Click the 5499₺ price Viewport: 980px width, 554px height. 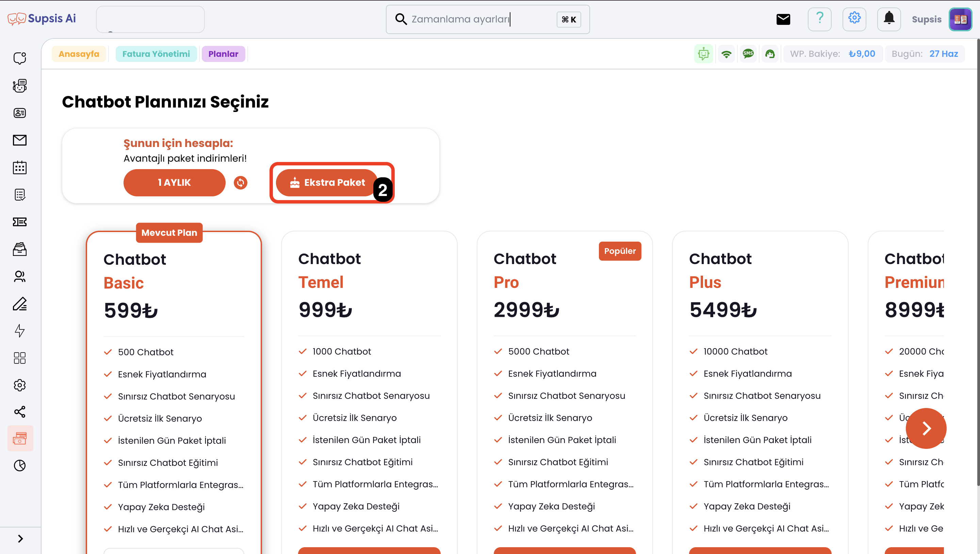point(723,310)
